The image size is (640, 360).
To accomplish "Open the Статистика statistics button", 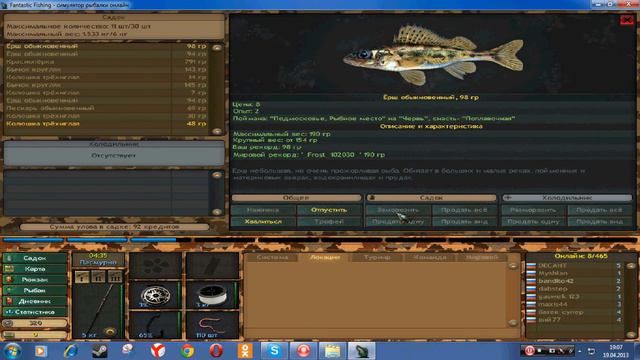I will pos(34,312).
